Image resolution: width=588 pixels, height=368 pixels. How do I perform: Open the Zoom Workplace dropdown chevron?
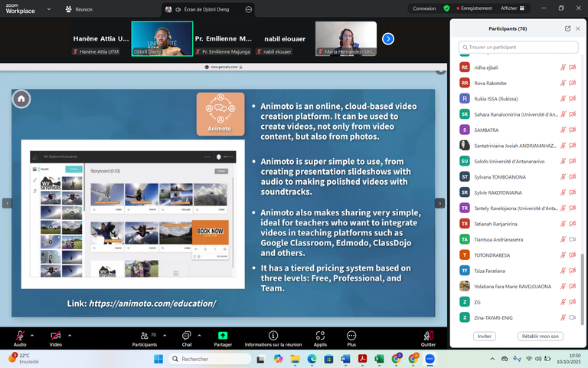[x=49, y=9]
